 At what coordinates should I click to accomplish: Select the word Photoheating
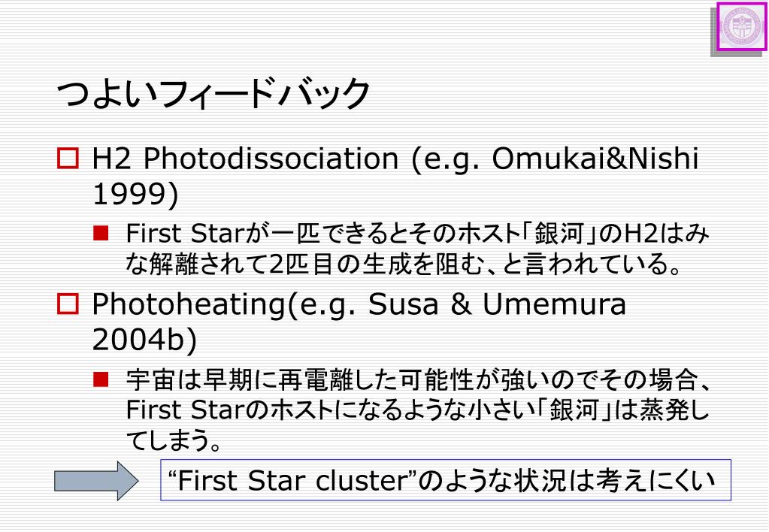(x=189, y=304)
